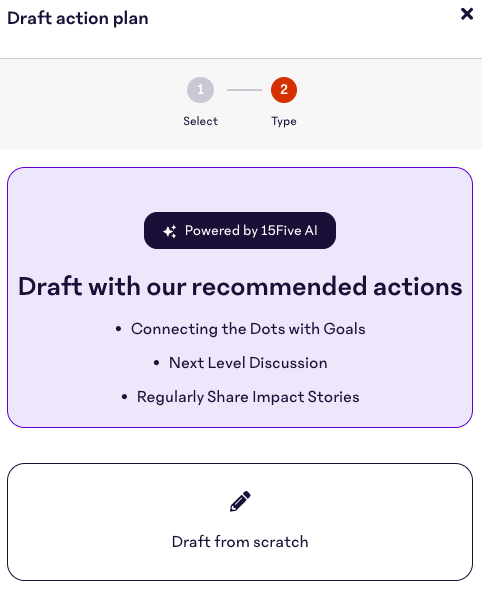Click the step 1 circle indicator
The width and height of the screenshot is (482, 597).
tap(200, 90)
